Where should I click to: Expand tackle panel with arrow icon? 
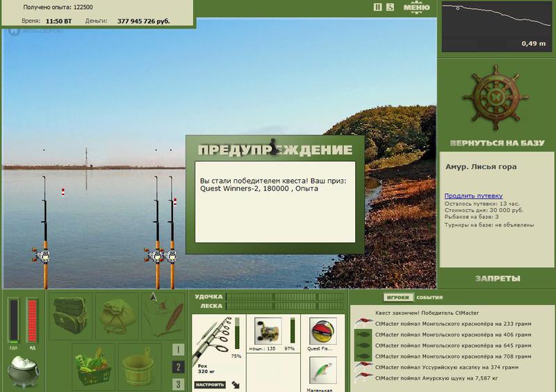click(236, 384)
